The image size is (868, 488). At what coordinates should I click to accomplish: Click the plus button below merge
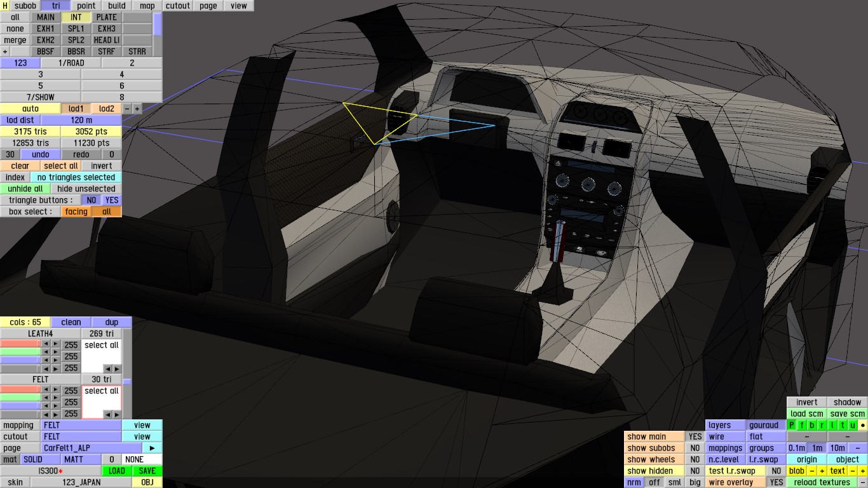tap(5, 51)
